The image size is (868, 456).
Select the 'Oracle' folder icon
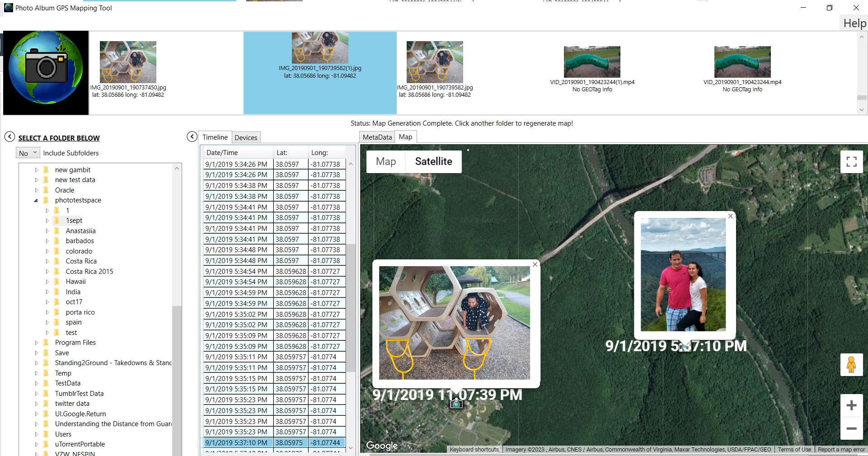click(x=46, y=190)
